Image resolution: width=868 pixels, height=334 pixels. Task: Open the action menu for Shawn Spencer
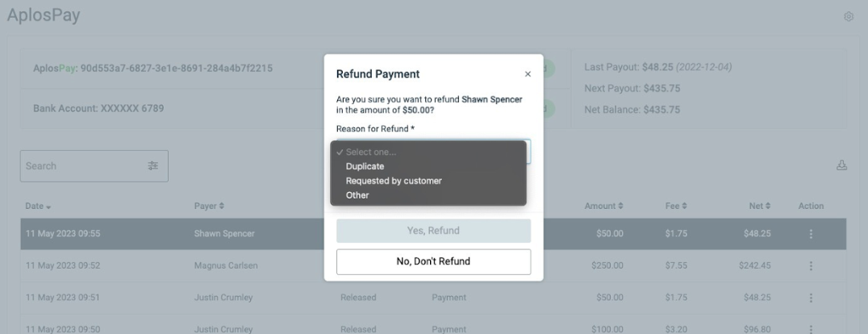(x=811, y=234)
